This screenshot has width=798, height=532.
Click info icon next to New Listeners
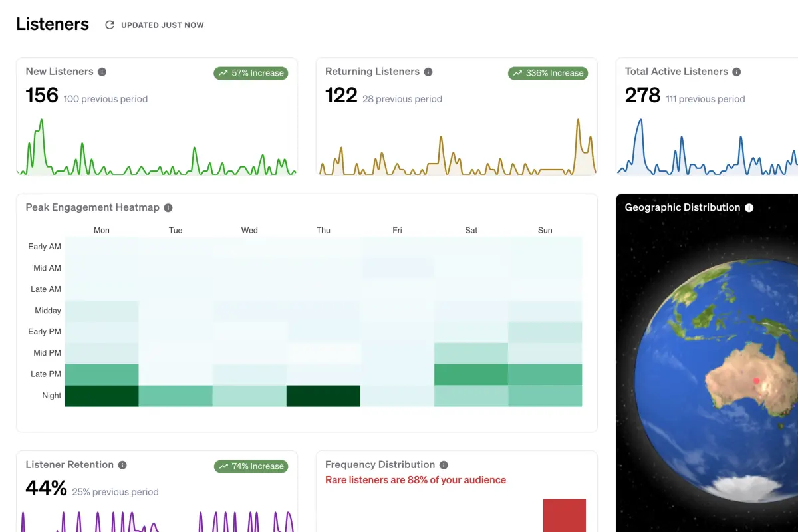102,72
